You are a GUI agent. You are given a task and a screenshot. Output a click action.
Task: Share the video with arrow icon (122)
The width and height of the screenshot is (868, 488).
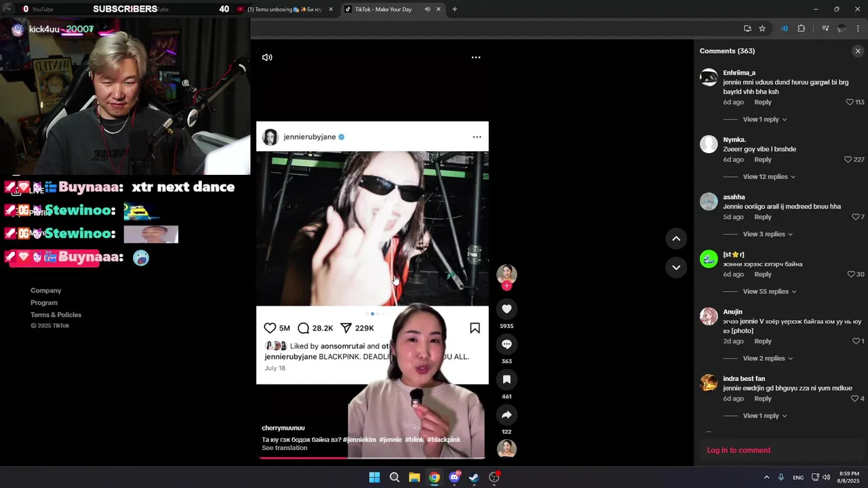(507, 415)
